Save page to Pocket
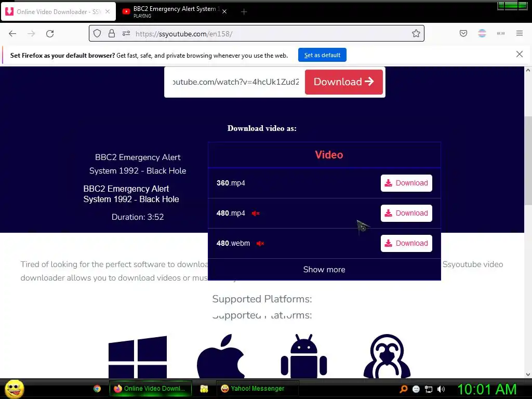The image size is (532, 399). point(463,33)
